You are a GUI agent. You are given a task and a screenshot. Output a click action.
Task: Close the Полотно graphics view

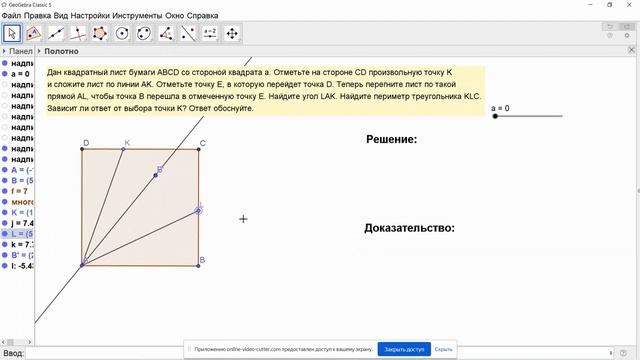[631, 50]
